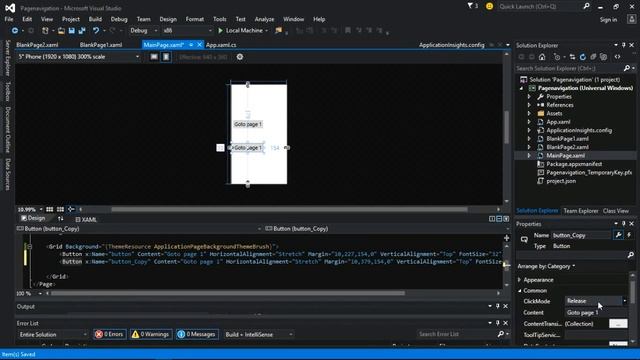Click the Properties wrench icon
The width and height of the screenshot is (640, 360).
pos(619,235)
